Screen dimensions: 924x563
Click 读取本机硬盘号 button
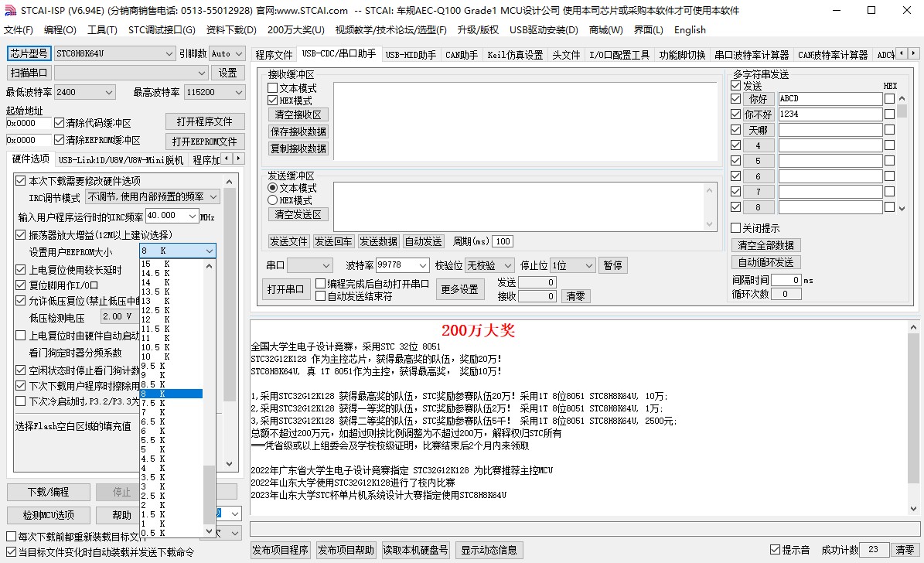tap(415, 550)
